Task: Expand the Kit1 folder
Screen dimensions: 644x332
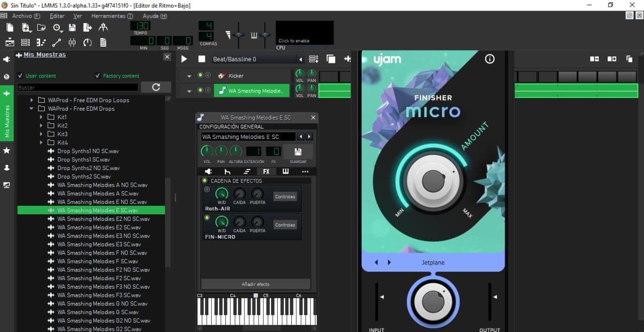Action: tap(41, 117)
